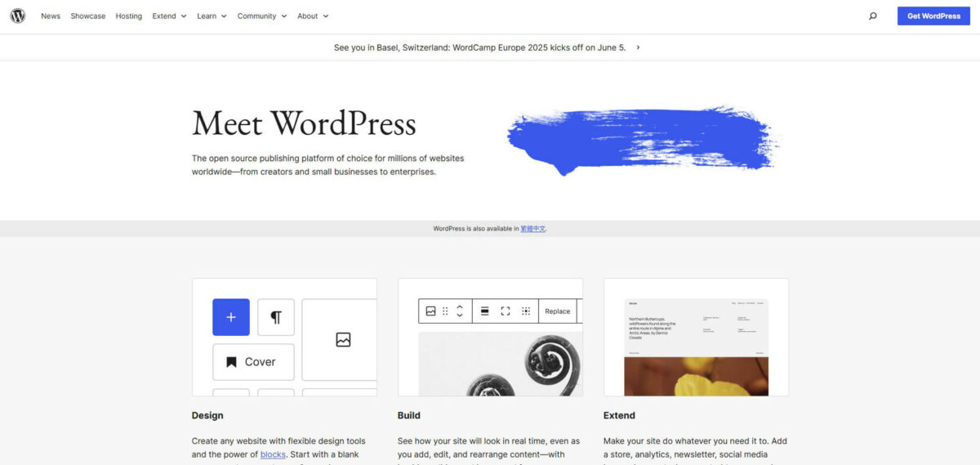The image size is (980, 465).
Task: Open the Community dropdown menu
Action: click(262, 16)
